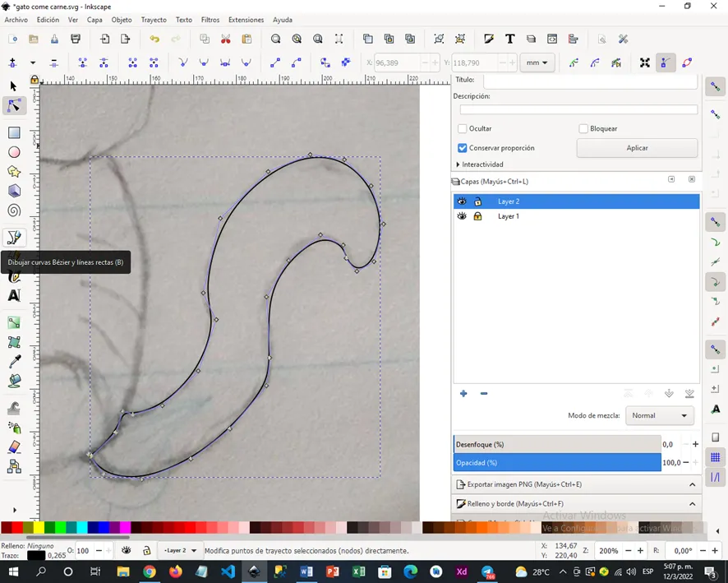Pick the yellow palette swatch
728x583 pixels.
(x=39, y=527)
